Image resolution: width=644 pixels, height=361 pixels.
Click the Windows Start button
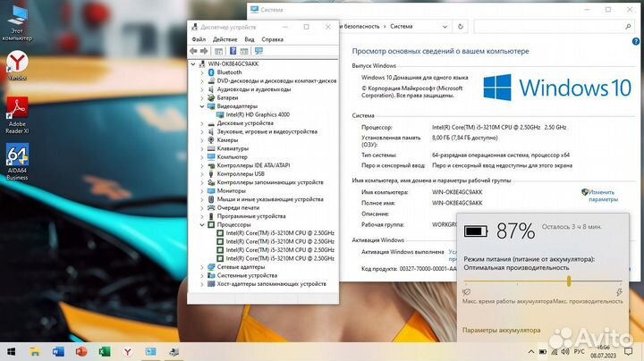coord(12,351)
